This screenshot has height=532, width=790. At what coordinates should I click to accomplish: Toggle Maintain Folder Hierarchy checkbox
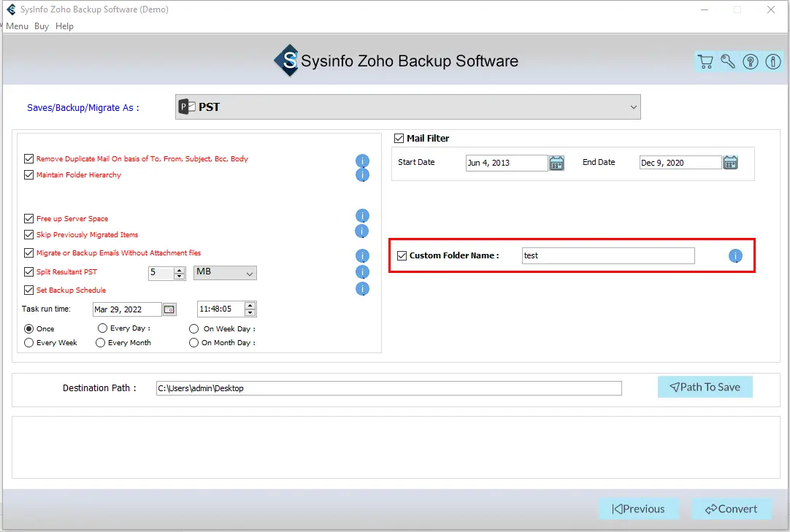[x=28, y=175]
